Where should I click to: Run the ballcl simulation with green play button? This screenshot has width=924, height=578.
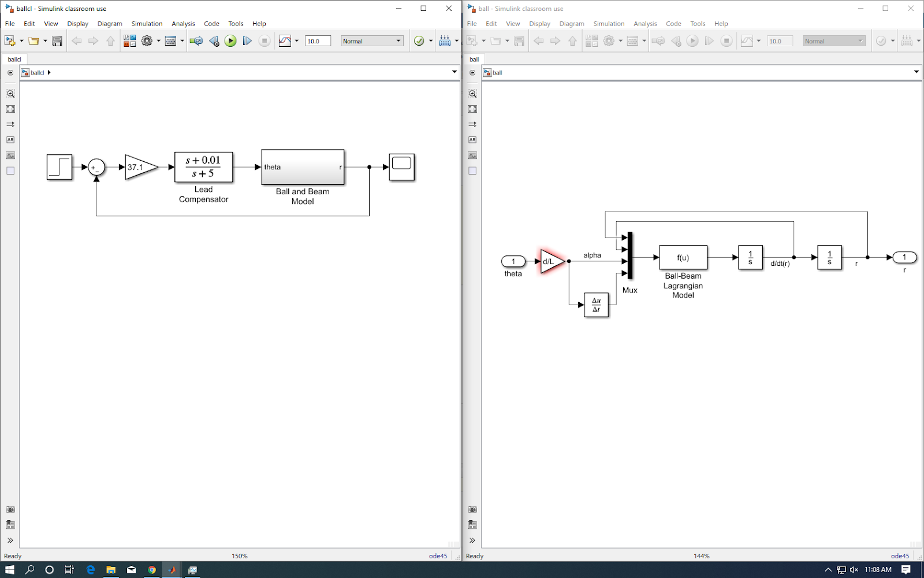[x=230, y=41]
